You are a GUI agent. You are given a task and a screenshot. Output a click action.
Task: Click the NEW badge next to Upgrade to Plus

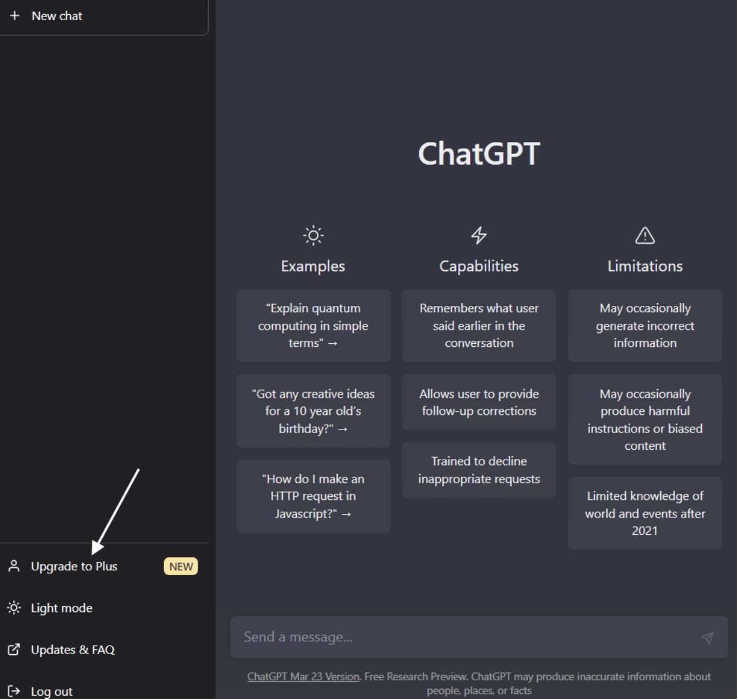tap(181, 567)
